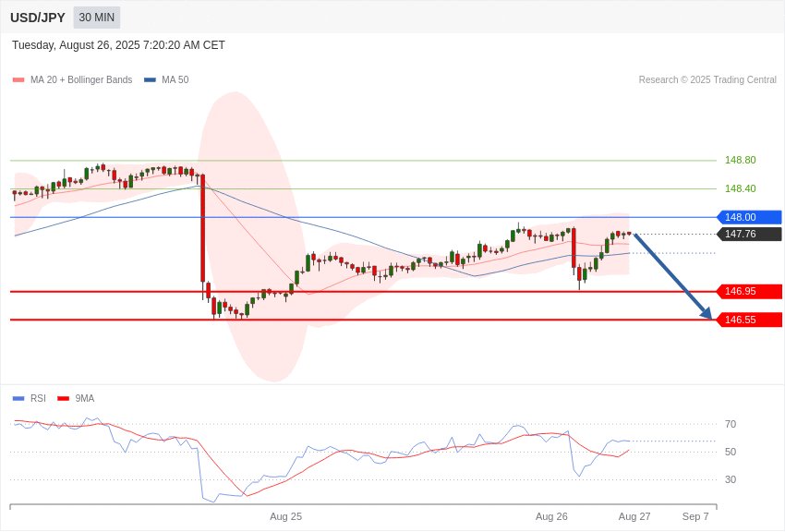Click the Aug 27 axis label

pyautogui.click(x=634, y=516)
